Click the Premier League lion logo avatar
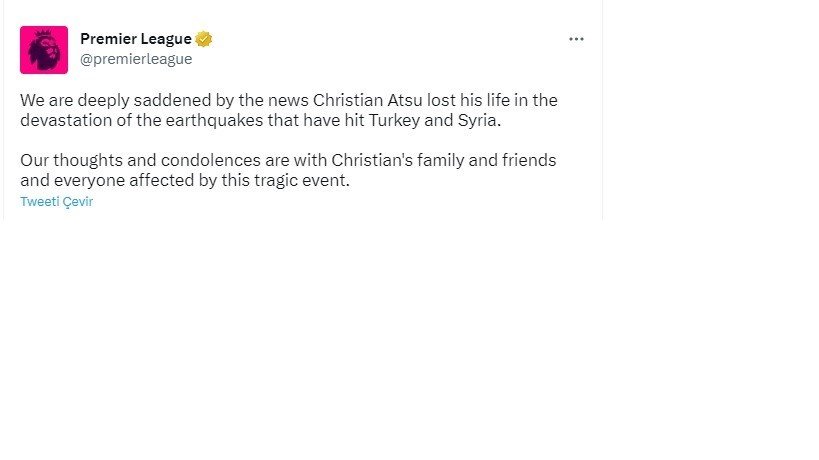This screenshot has width=819, height=460. click(44, 50)
